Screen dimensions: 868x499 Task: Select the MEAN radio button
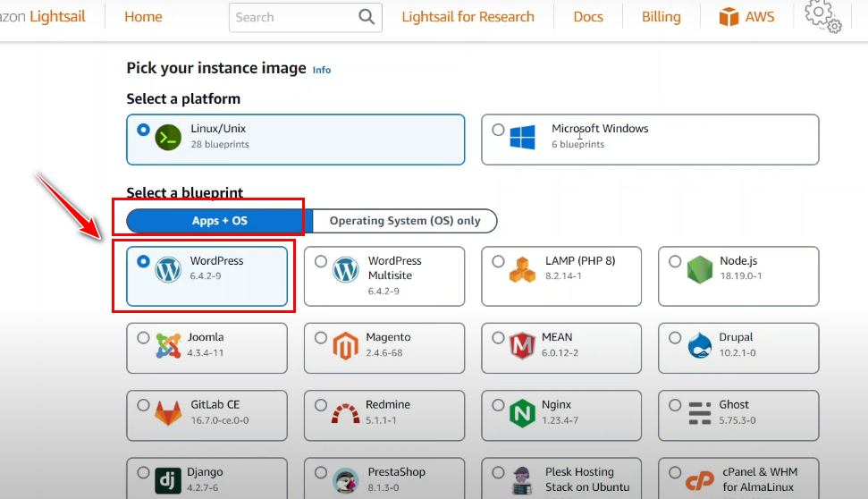[x=498, y=338]
